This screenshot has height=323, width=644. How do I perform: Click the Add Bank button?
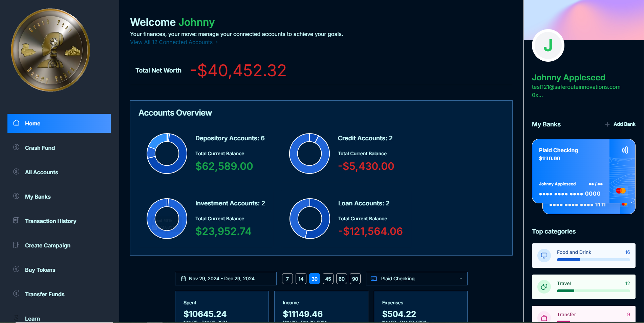click(620, 124)
